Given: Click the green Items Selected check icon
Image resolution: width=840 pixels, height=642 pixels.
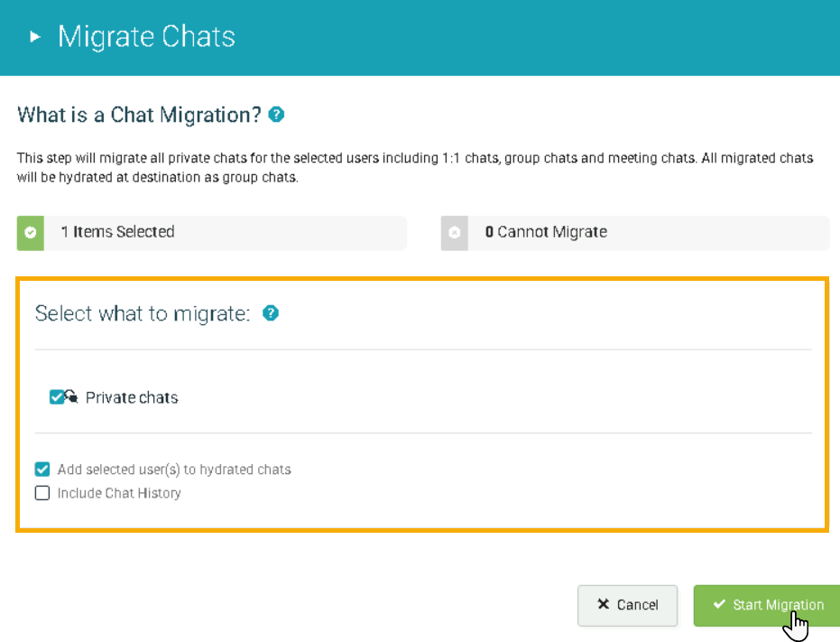Looking at the screenshot, I should tap(31, 233).
